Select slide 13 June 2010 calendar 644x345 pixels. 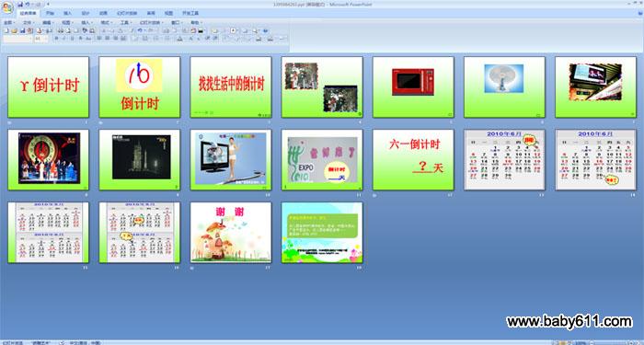pos(504,160)
